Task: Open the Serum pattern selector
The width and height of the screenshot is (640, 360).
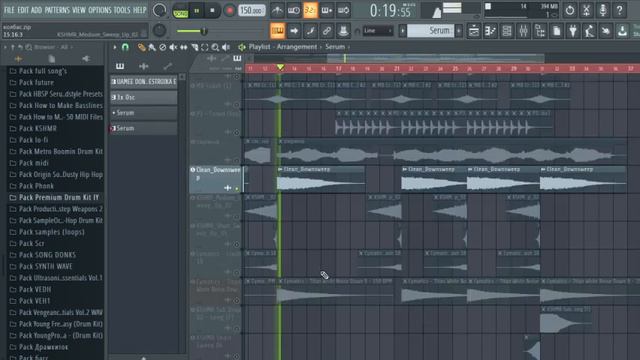Action: [431, 31]
